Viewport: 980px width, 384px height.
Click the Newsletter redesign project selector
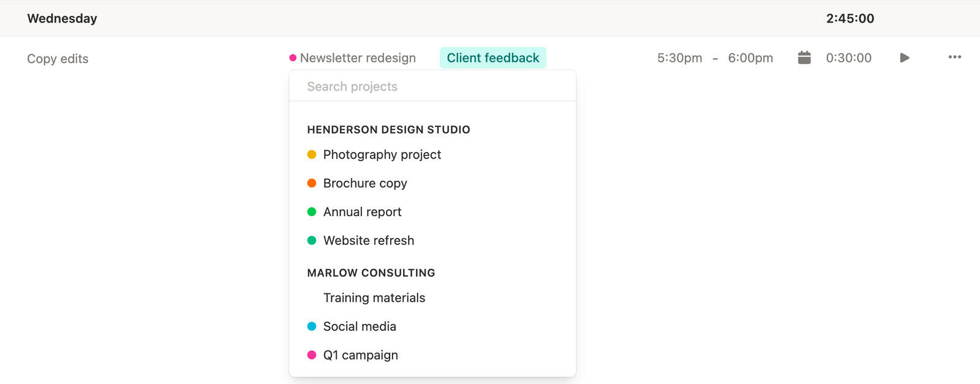pos(357,58)
